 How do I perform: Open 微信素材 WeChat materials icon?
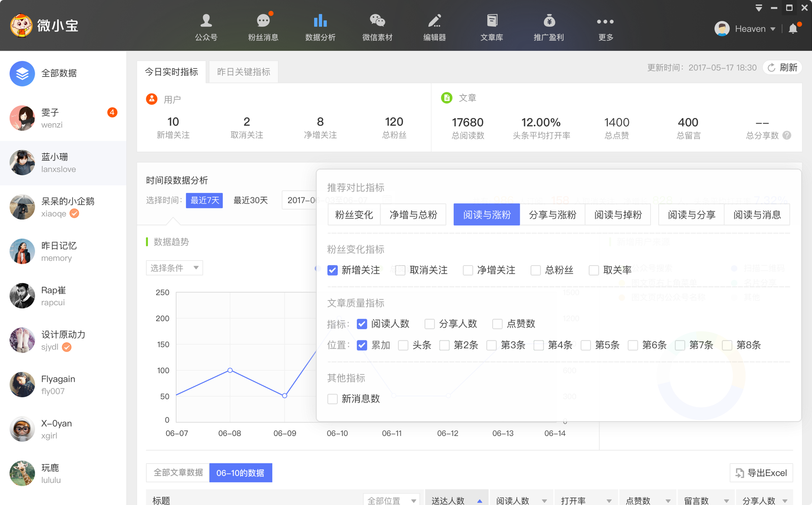(377, 21)
